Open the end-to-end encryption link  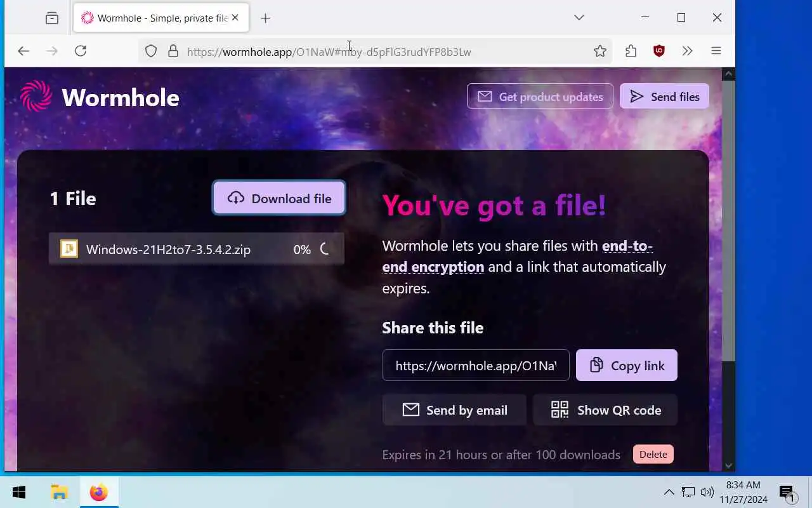tap(517, 256)
